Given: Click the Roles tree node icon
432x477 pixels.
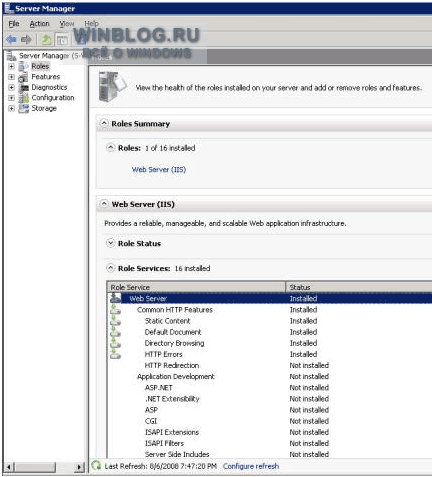Looking at the screenshot, I should (x=23, y=66).
